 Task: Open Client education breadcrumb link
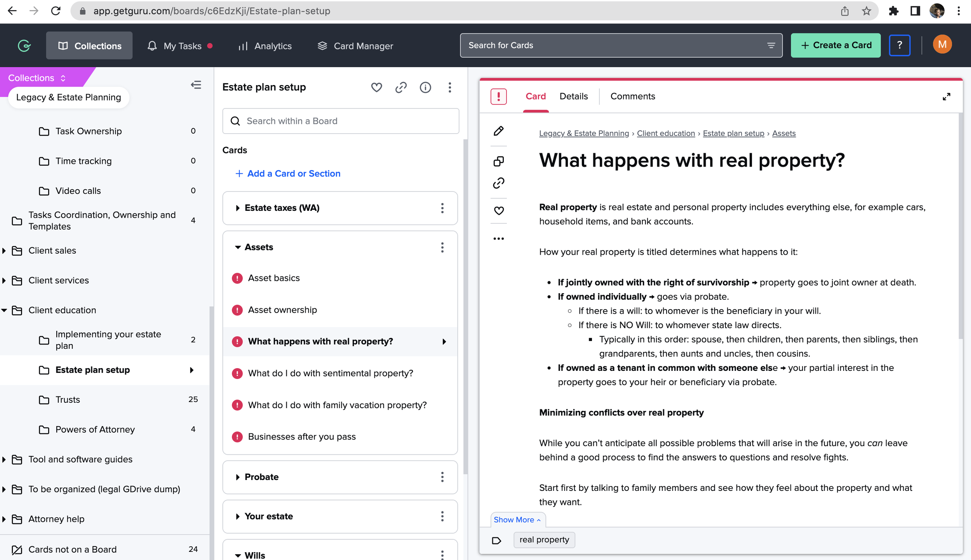tap(666, 133)
